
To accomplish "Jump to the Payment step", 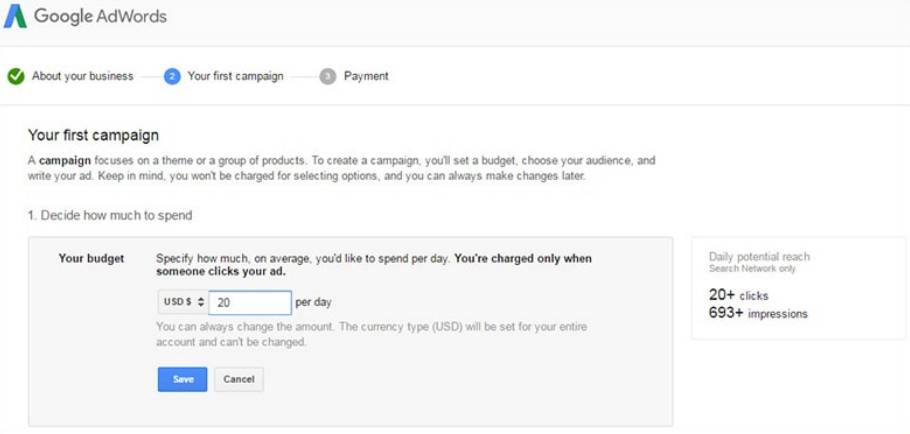I will 366,76.
